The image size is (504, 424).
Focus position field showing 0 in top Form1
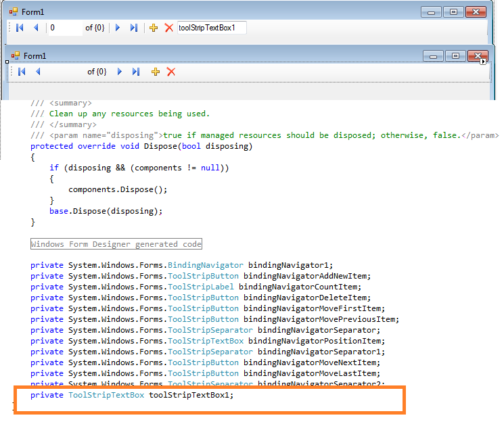click(65, 28)
